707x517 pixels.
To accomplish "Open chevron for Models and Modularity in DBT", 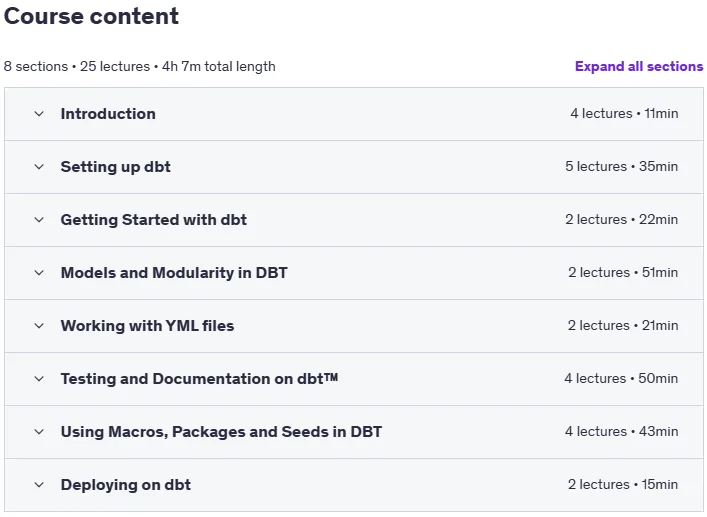I will point(39,273).
